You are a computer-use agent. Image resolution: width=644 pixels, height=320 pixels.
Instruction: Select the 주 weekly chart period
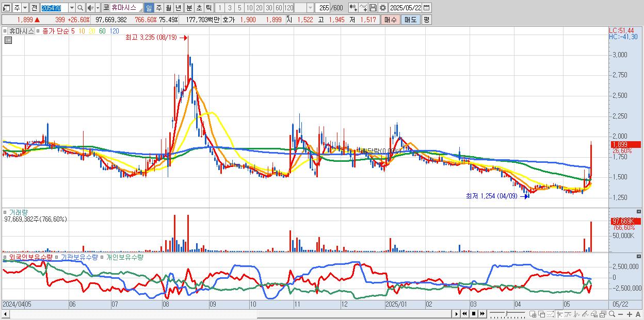tap(158, 8)
